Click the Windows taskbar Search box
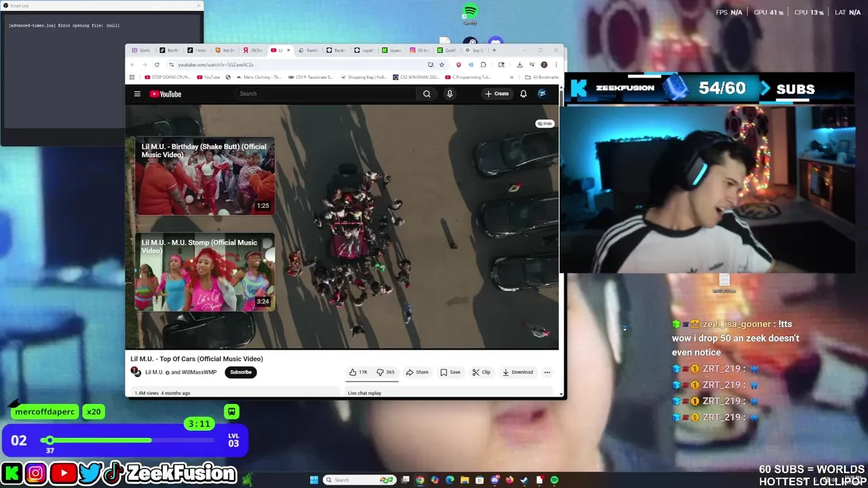Image resolution: width=868 pixels, height=488 pixels. (x=359, y=480)
